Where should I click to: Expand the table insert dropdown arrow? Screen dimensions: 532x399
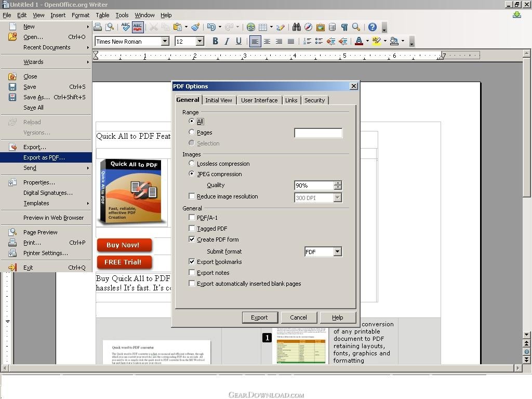271,27
